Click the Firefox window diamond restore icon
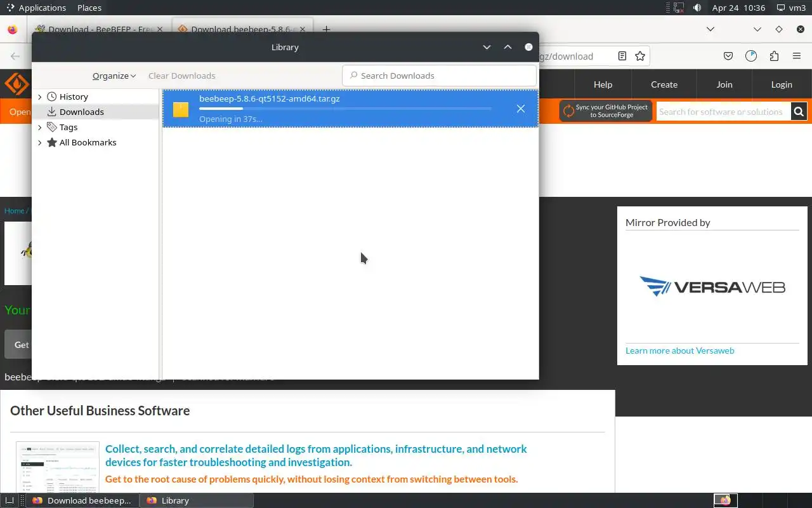This screenshot has width=812, height=508. point(779,29)
